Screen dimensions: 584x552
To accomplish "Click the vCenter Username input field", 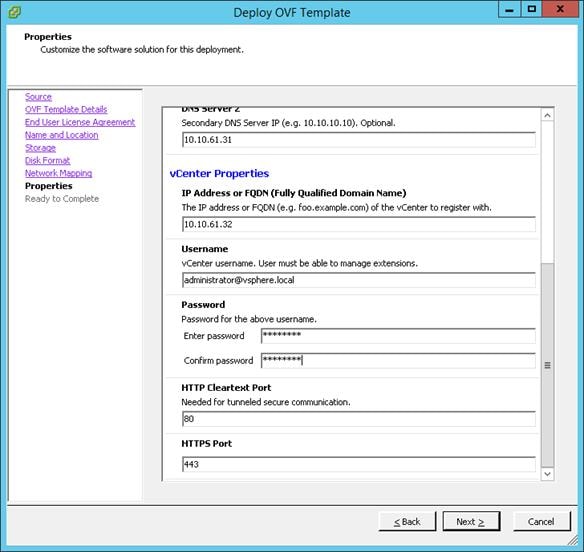I will point(359,280).
